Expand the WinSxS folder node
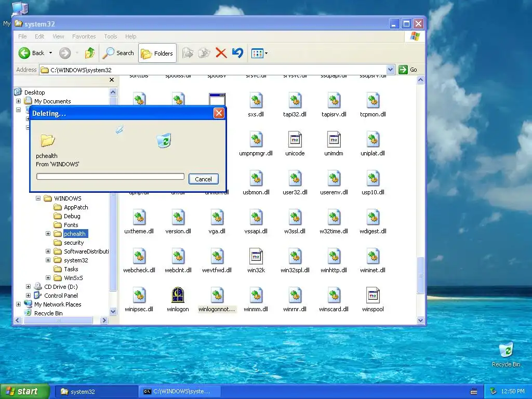 48,277
